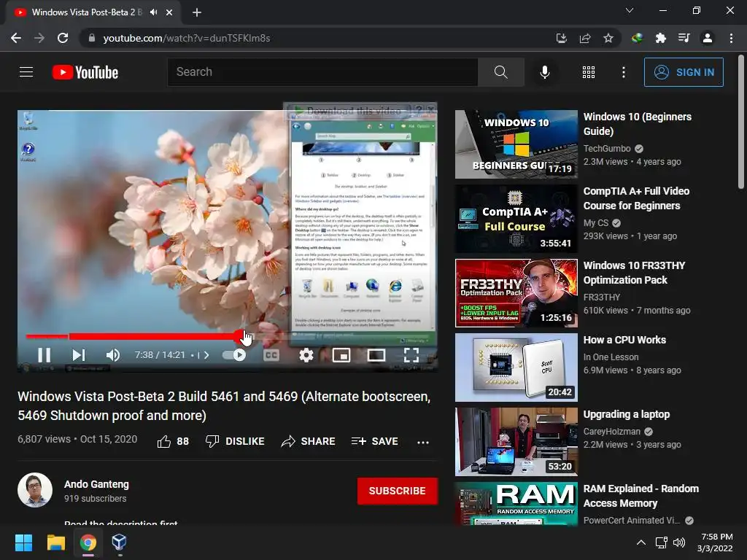
Task: Open the player settings gear
Action: click(x=306, y=355)
